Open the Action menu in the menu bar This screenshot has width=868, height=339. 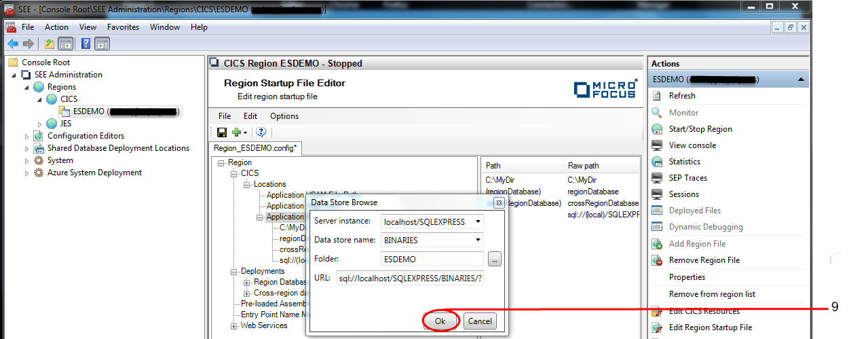click(x=56, y=27)
